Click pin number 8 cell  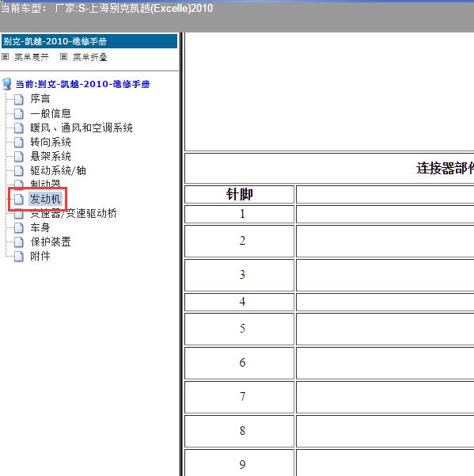pos(239,431)
